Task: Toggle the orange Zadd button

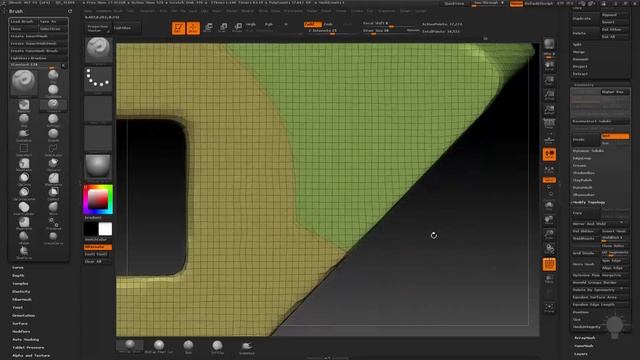Action: pos(313,24)
